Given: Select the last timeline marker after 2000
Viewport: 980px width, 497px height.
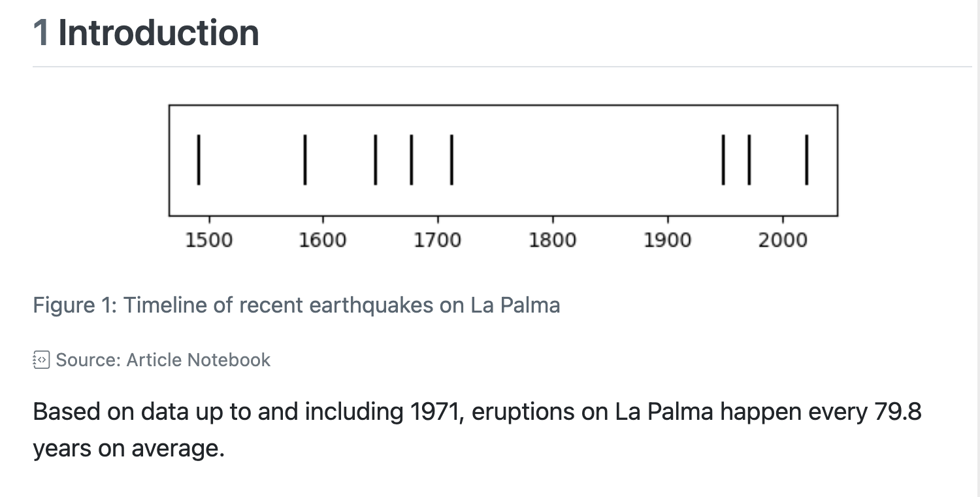Looking at the screenshot, I should pos(806,160).
